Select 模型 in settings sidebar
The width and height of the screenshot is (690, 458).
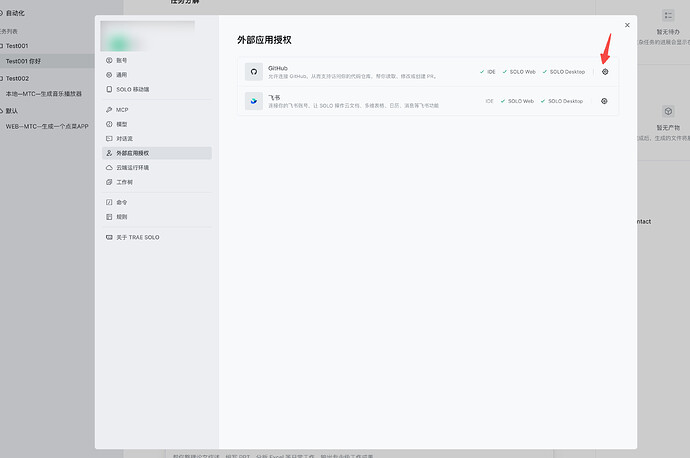(157, 124)
